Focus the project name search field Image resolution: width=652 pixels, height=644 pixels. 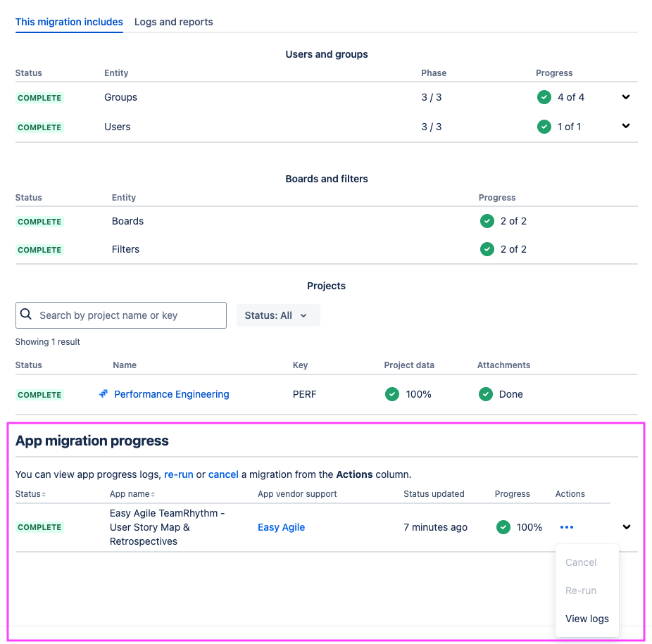(129, 315)
